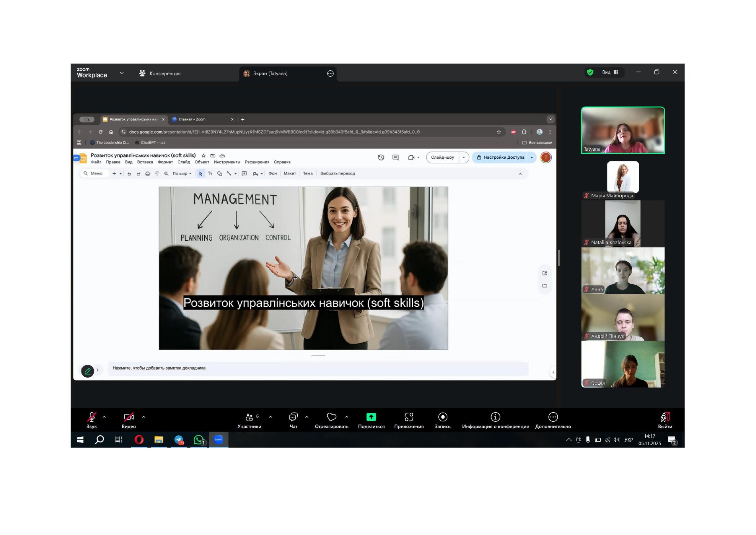Unmute microphone with Звук button
Screen dimensions: 756x535
[x=92, y=417]
